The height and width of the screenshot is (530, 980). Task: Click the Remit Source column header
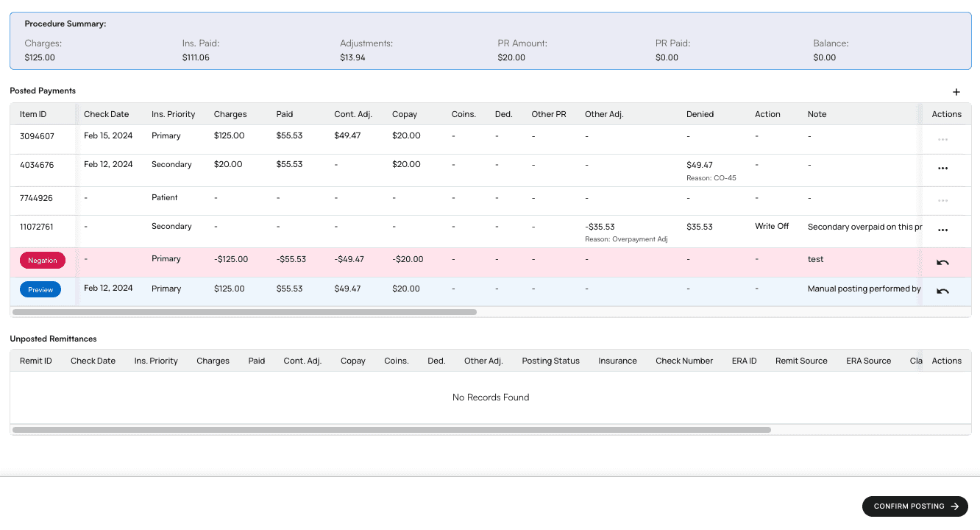click(801, 361)
